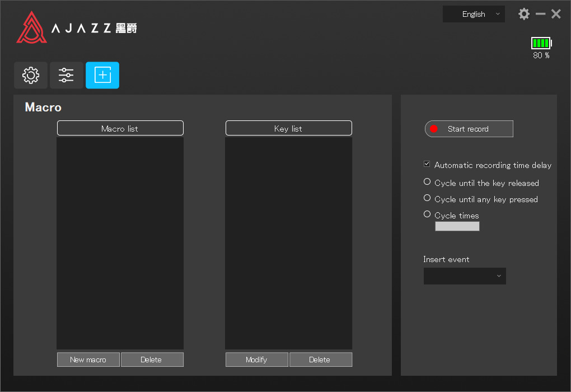
Task: Check the battery level indicator
Action: coord(541,43)
